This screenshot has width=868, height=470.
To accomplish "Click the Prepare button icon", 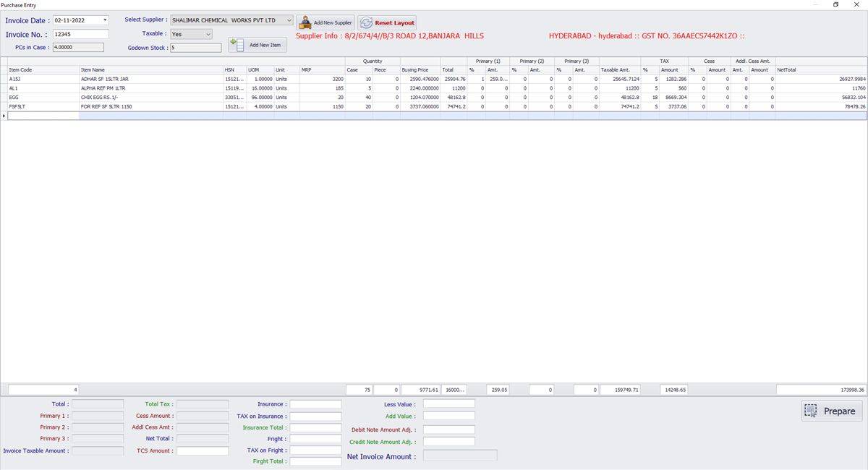I will (x=812, y=411).
